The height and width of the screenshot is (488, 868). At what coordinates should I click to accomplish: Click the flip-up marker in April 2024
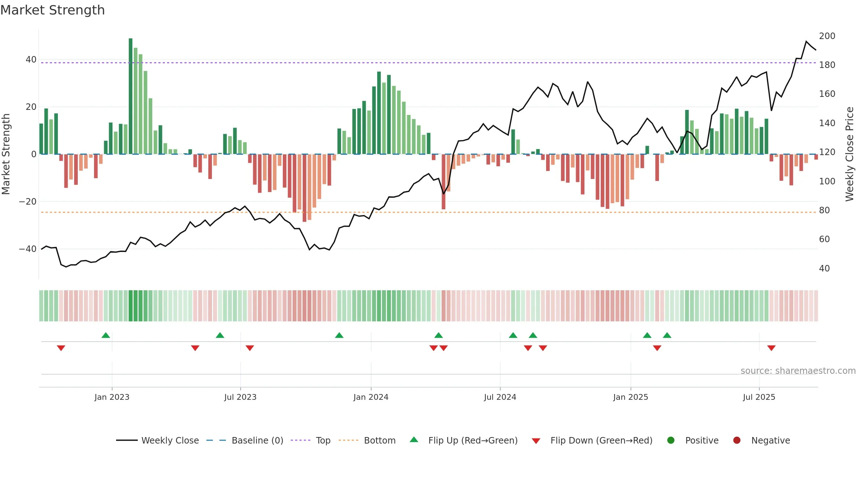pyautogui.click(x=439, y=335)
